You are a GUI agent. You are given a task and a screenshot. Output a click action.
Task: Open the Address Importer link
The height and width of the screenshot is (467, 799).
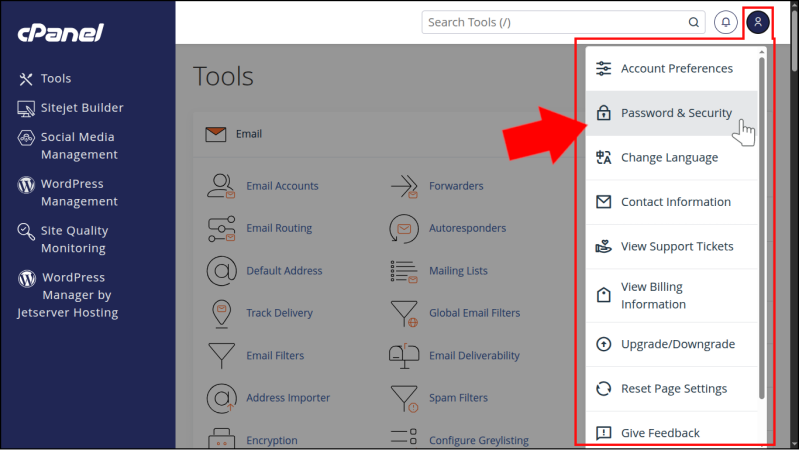[x=288, y=398]
